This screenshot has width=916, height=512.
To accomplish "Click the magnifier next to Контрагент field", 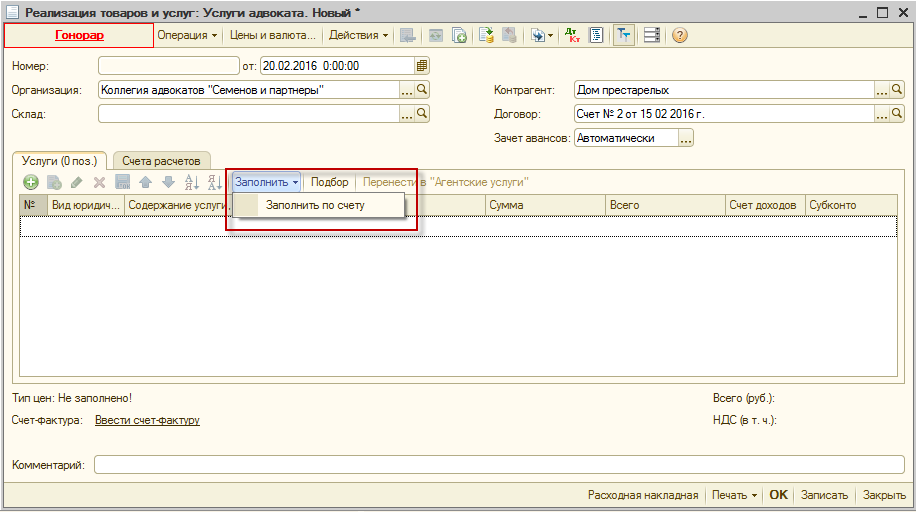I will 897,90.
